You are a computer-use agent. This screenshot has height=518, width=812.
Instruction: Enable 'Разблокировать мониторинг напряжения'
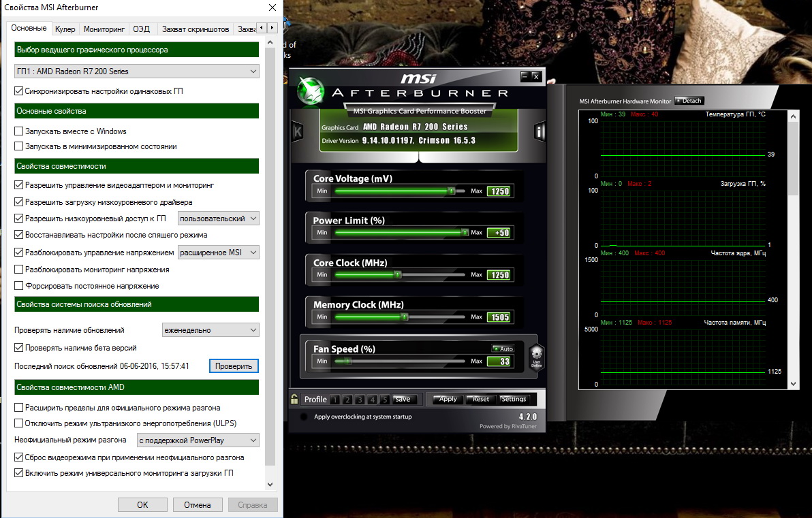18,270
